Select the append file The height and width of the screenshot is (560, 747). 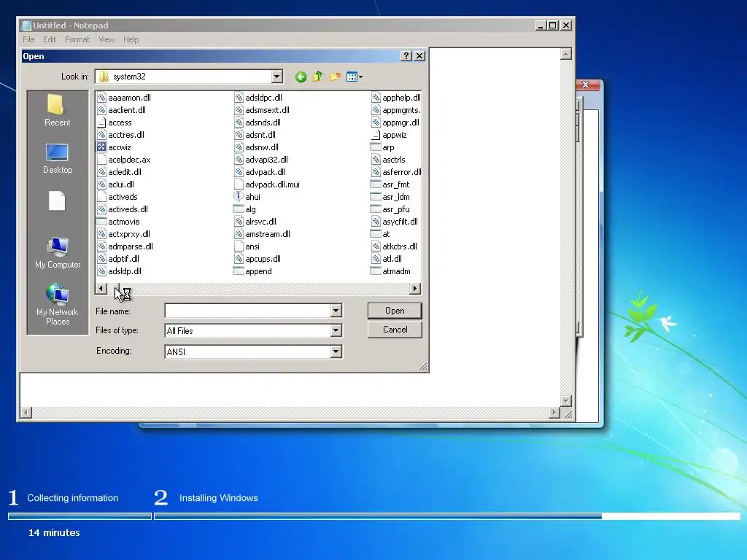pos(252,271)
